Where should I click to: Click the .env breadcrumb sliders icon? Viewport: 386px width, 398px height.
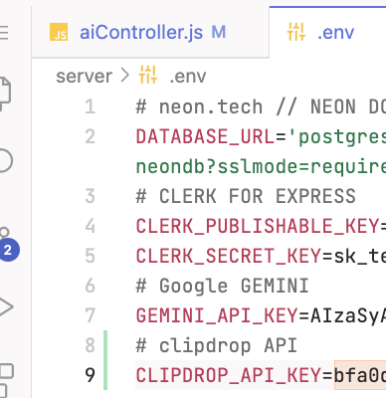(x=148, y=75)
